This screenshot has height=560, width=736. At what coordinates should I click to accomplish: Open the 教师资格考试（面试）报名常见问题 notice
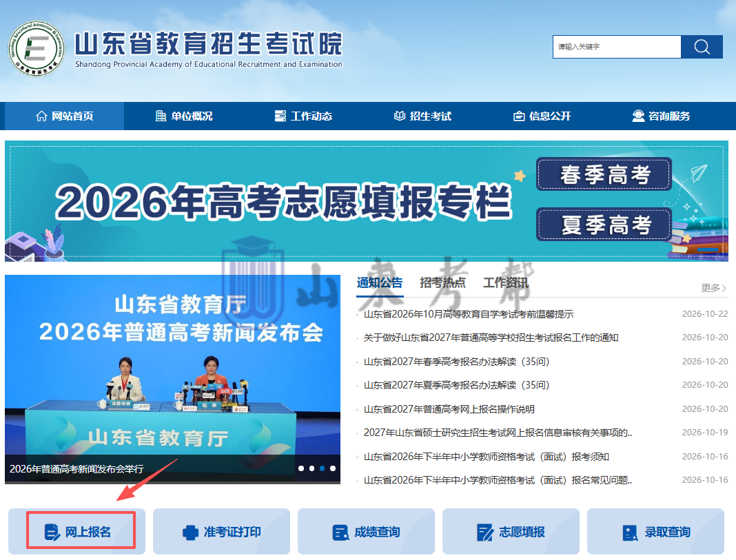498,480
